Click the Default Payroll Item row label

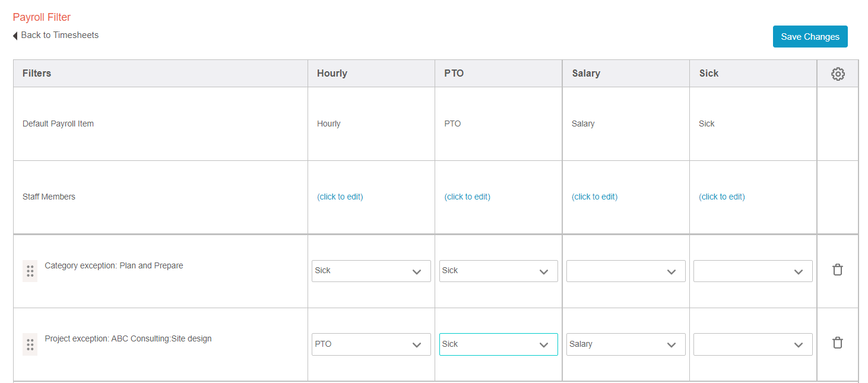point(58,124)
